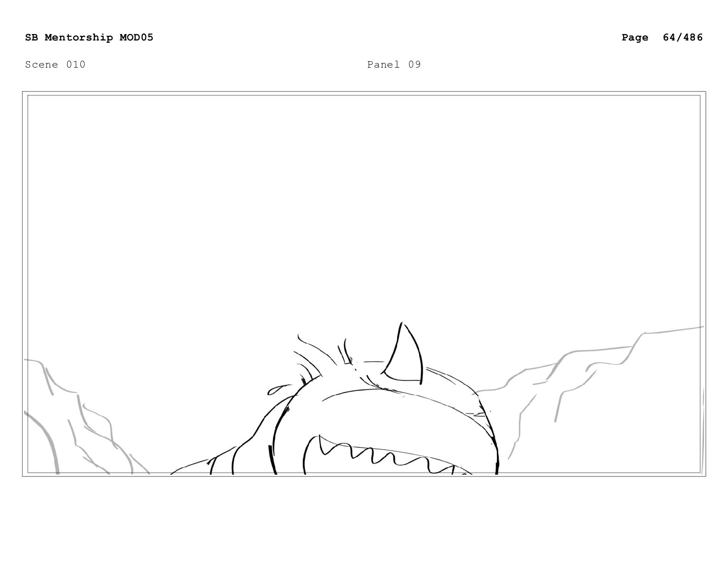Click the 'SB Mentorship MOD05' title text
The height and width of the screenshot is (563, 728).
(x=89, y=37)
